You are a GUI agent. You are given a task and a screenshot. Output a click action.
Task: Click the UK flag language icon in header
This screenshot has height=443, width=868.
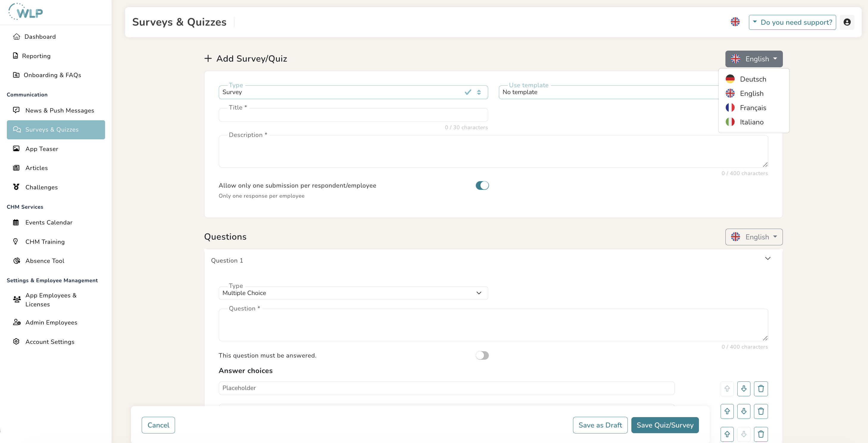pyautogui.click(x=735, y=22)
